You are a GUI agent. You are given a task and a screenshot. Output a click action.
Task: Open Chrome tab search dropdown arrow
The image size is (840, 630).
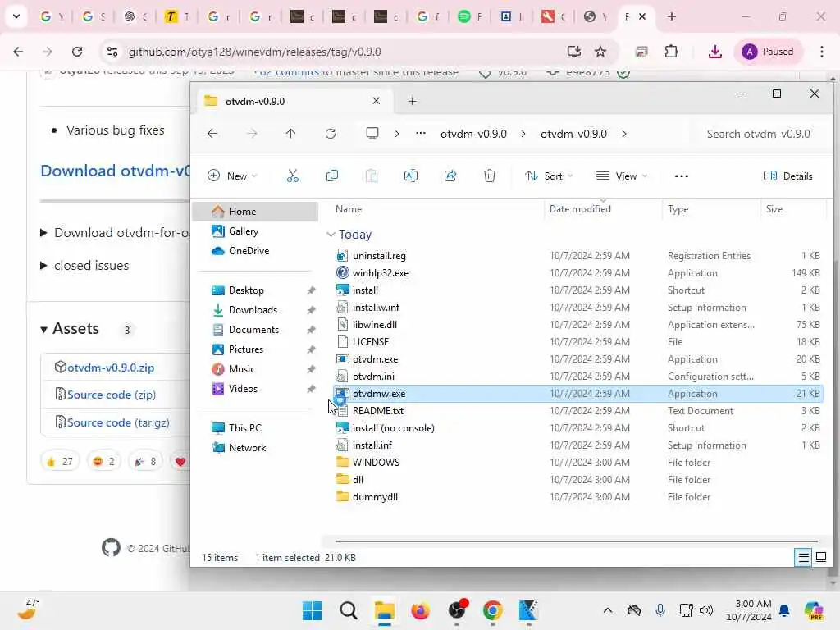[x=16, y=16]
